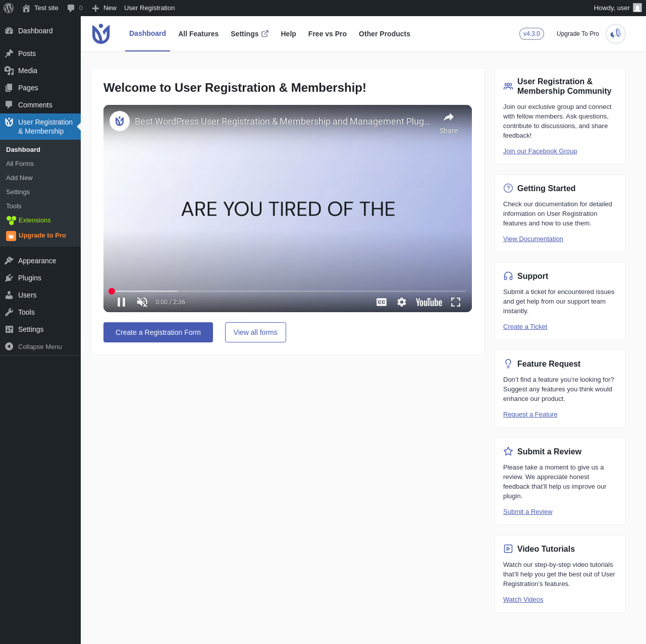Image resolution: width=646 pixels, height=644 pixels.
Task: Click Howdy, user account menu
Action: pos(618,8)
